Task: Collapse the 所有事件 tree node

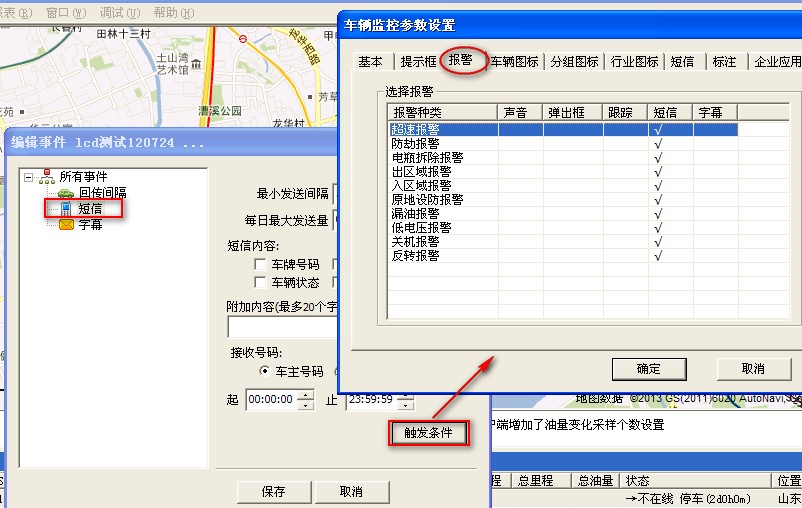Action: click(x=28, y=177)
